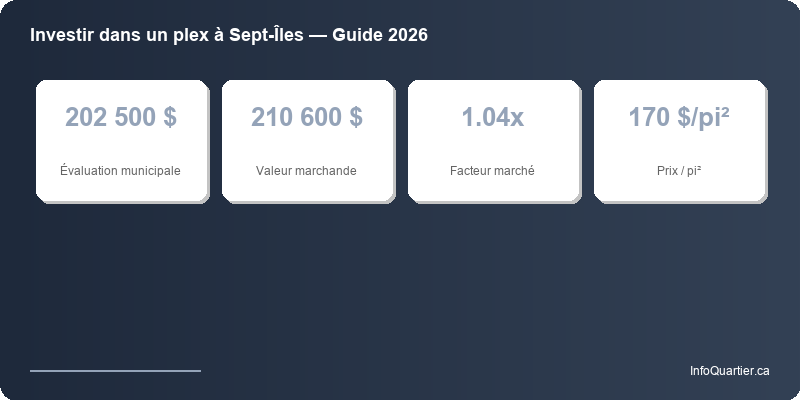Click "Sept-Îles" in the page title
This screenshot has width=800, height=400.
268,35
